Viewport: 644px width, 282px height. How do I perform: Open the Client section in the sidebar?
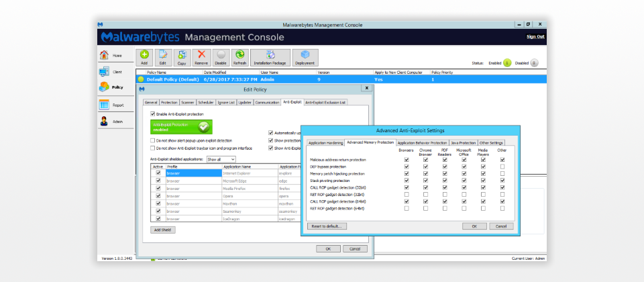(116, 72)
